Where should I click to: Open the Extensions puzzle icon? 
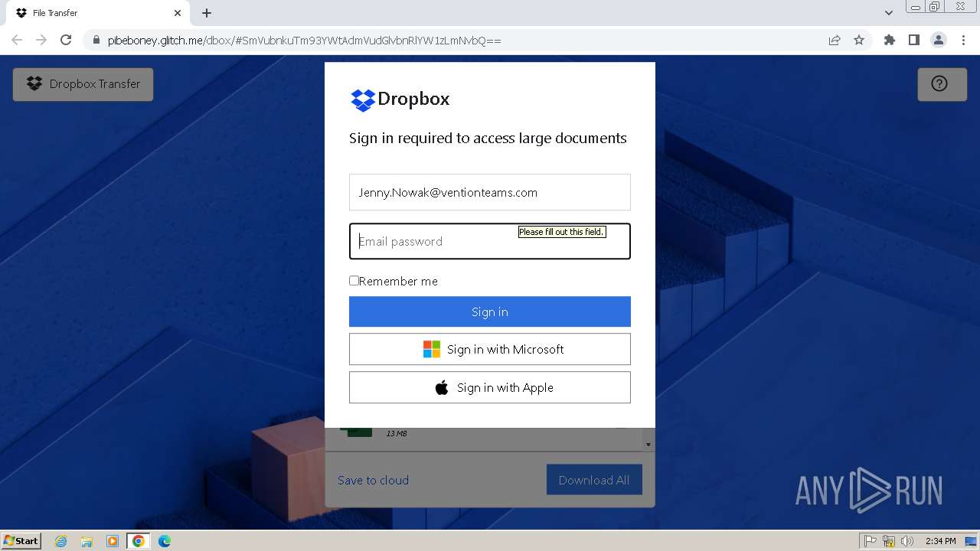coord(890,40)
